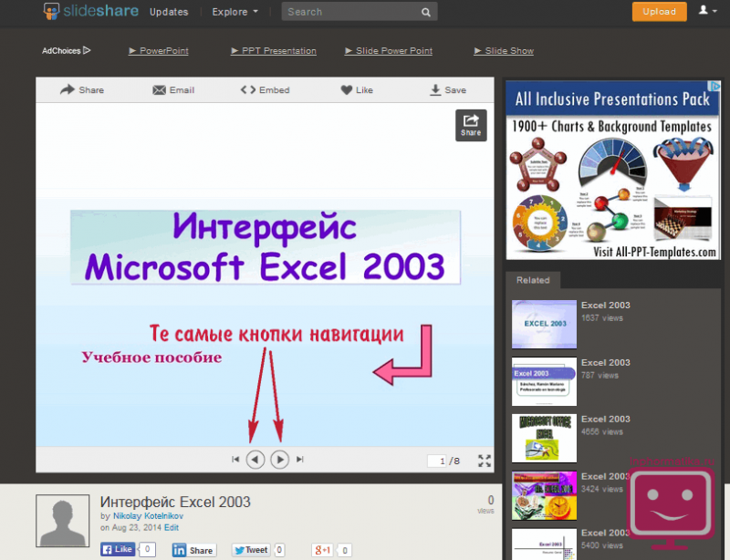
Task: Jump to the last slide
Action: tap(300, 460)
